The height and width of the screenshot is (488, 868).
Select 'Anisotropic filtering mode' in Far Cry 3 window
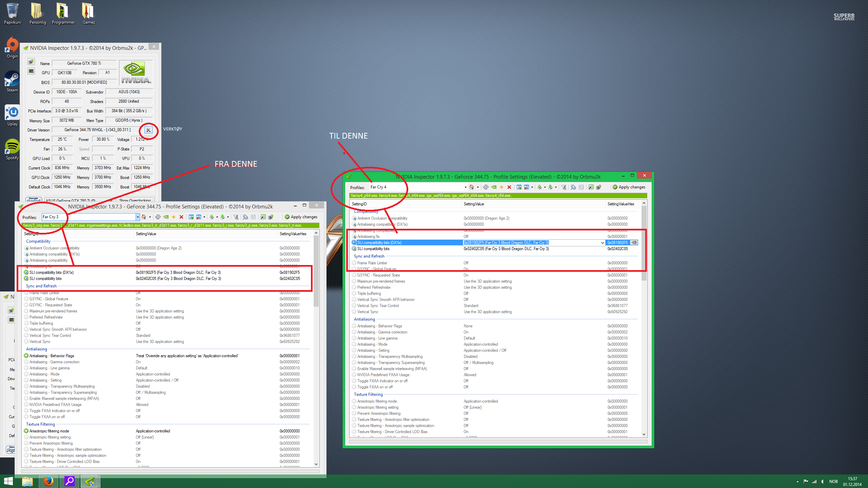[x=166, y=431]
